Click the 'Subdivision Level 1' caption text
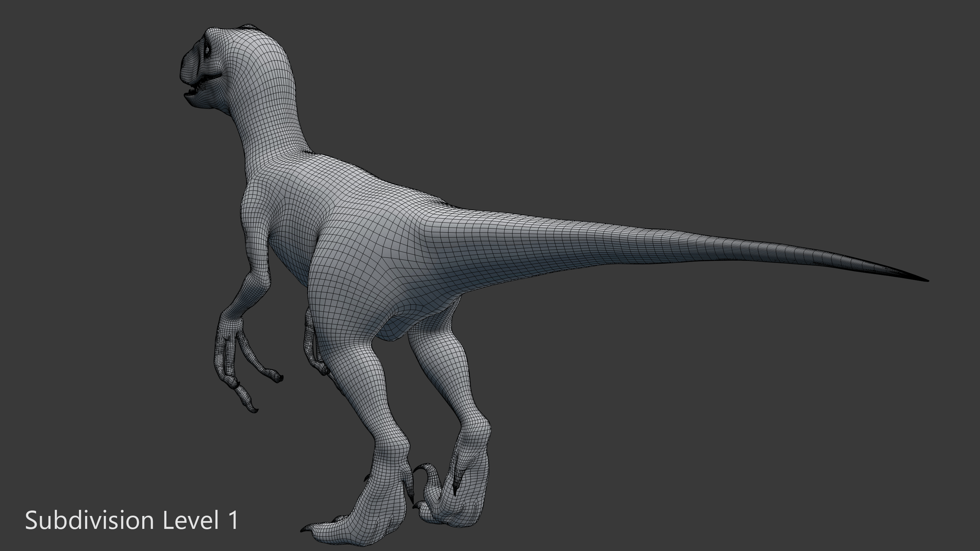The height and width of the screenshot is (551, 980). point(132,520)
